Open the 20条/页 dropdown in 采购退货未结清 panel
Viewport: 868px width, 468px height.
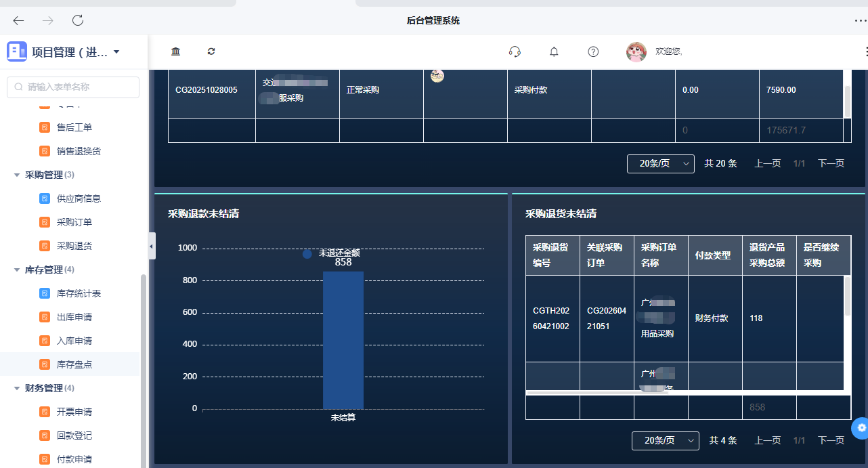[x=665, y=440]
